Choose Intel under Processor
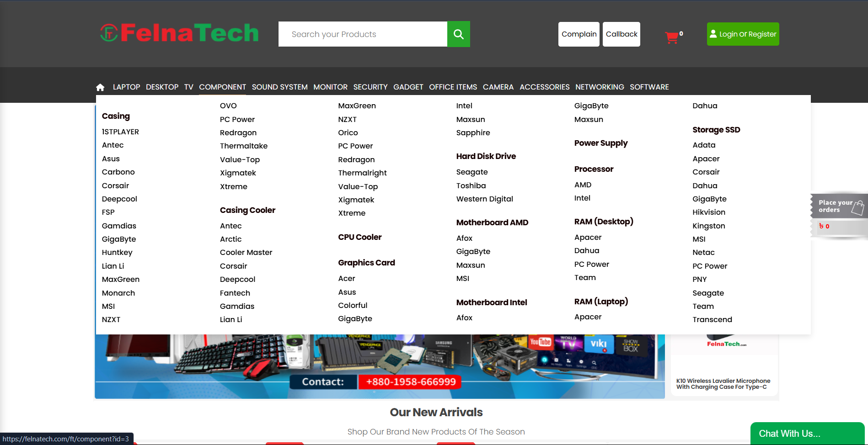 click(582, 198)
